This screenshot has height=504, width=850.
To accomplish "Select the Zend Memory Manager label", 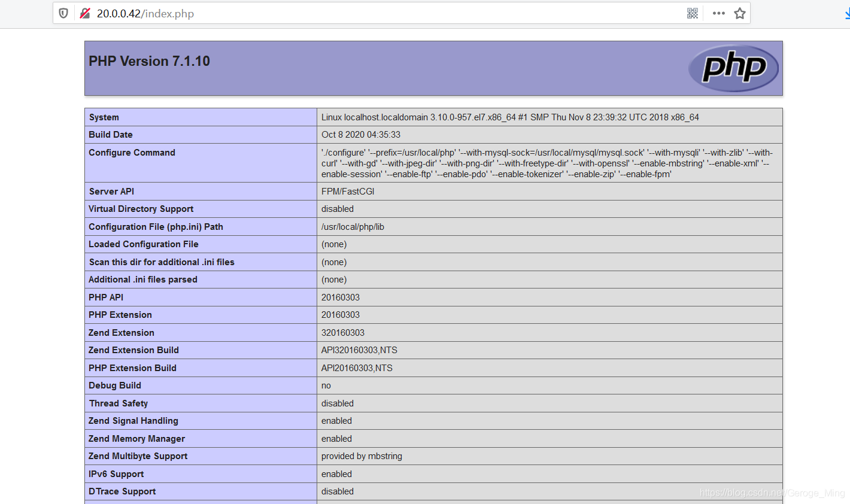I will 137,439.
